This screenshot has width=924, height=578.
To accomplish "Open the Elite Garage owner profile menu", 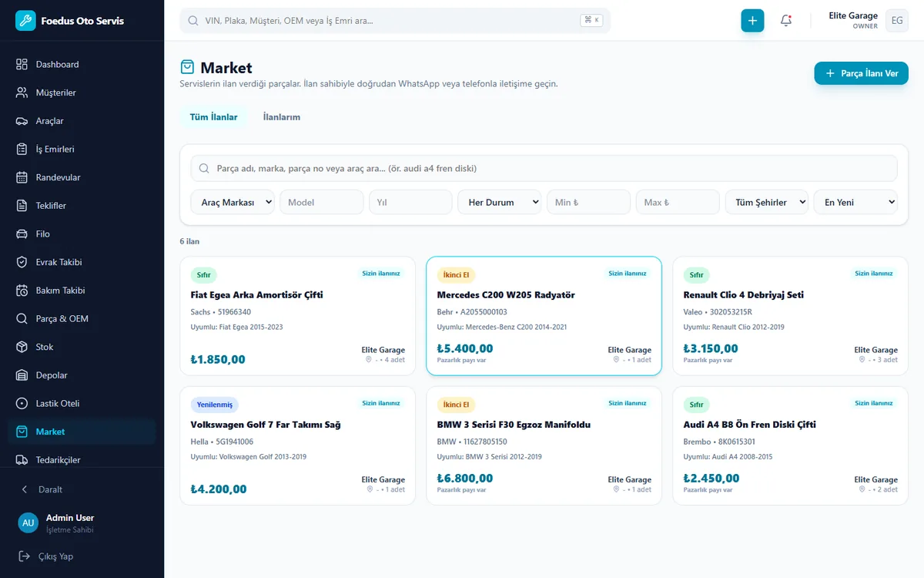I will point(868,21).
